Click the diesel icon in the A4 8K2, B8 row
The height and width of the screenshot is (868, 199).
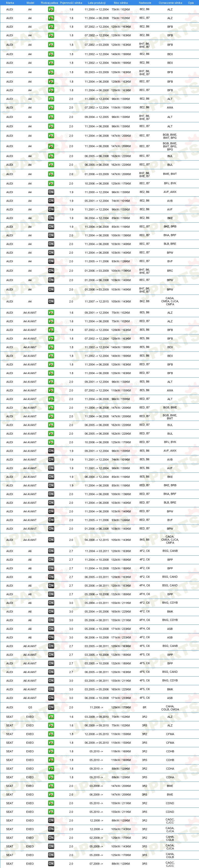[x=51, y=301]
